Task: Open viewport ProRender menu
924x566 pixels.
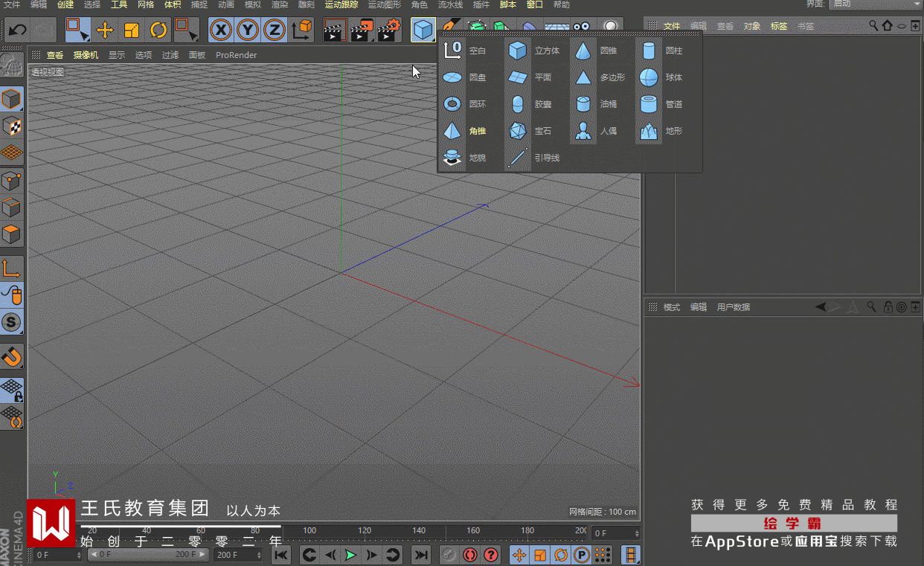Action: click(237, 55)
